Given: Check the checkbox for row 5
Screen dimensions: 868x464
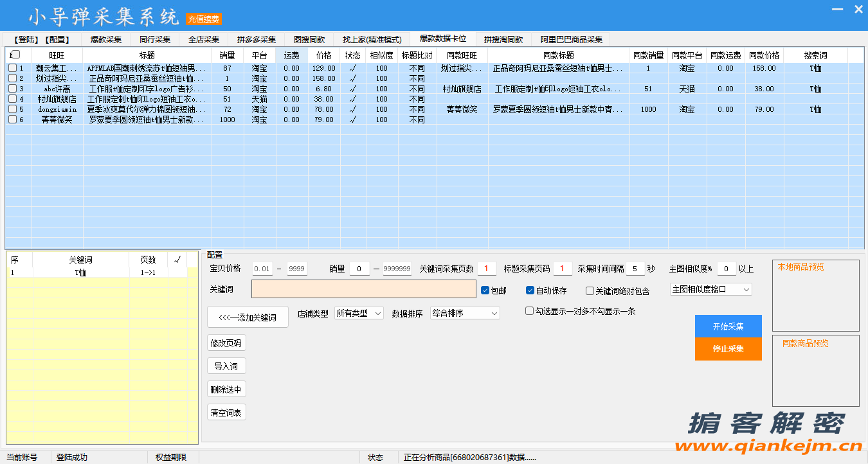Looking at the screenshot, I should pyautogui.click(x=12, y=109).
